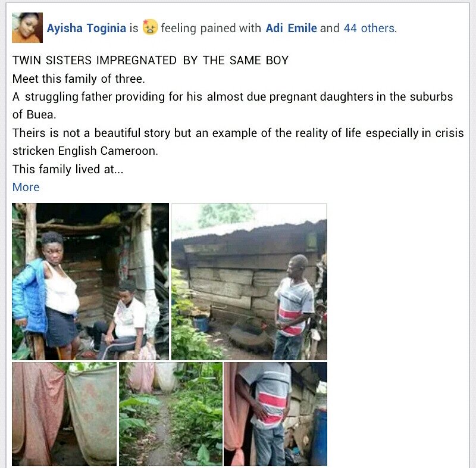Click the text 'This family lived at...'
Viewport: 476px width, 468px height.
tap(68, 169)
